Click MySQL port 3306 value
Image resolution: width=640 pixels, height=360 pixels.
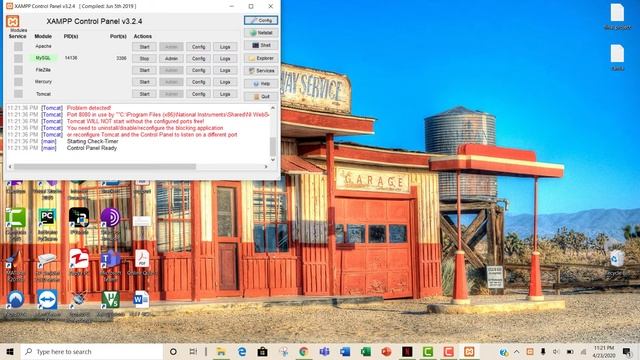121,58
